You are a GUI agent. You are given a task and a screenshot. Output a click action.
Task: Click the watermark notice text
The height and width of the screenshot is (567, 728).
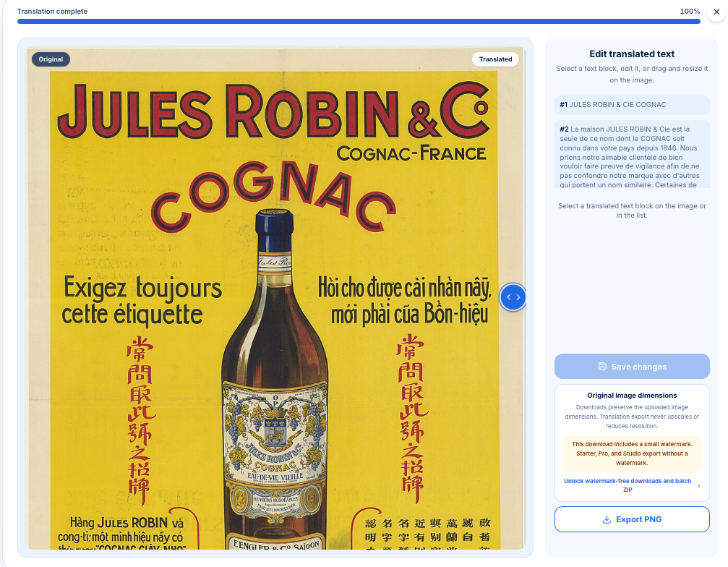pyautogui.click(x=632, y=453)
